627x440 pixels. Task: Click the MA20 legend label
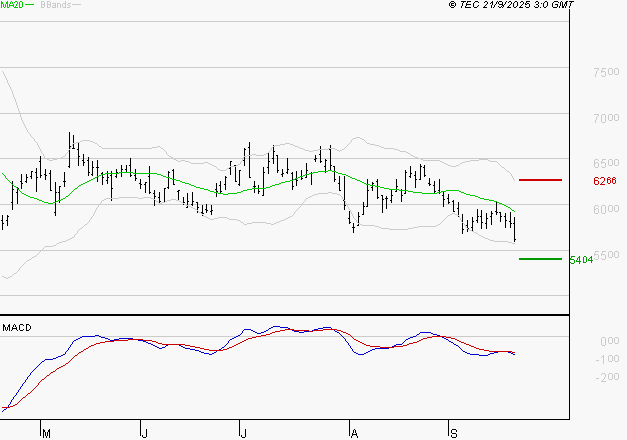pyautogui.click(x=12, y=5)
